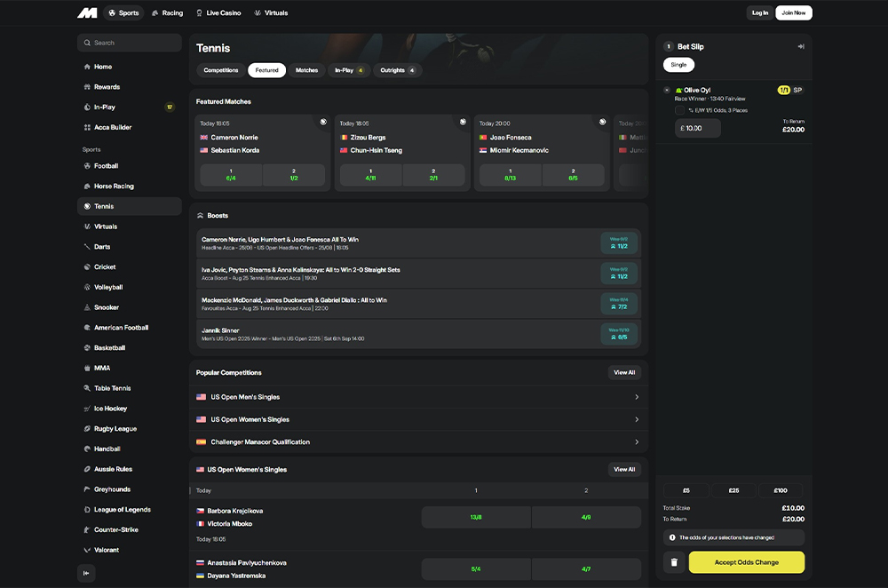The image size is (888, 588).
Task: Select the American Football sidebar icon
Action: click(x=87, y=328)
